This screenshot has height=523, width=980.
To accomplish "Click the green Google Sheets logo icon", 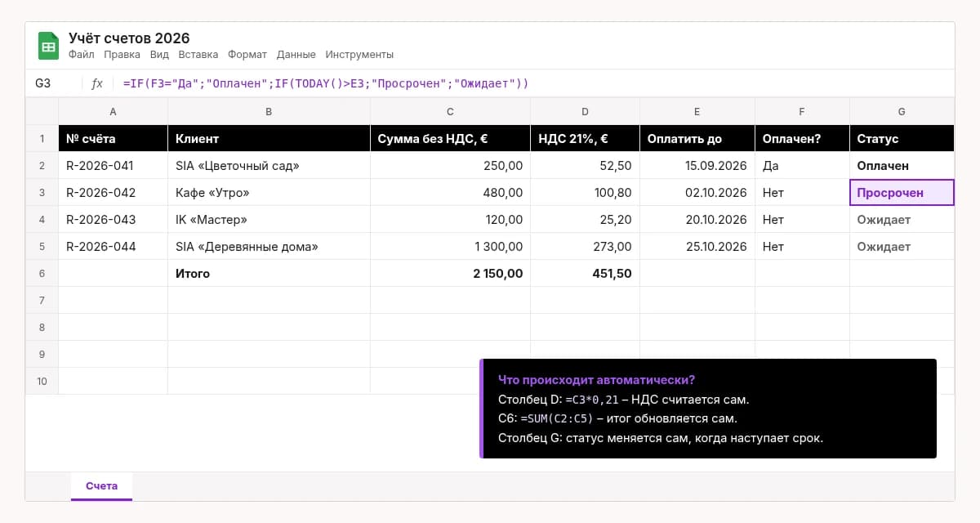I will [x=48, y=46].
